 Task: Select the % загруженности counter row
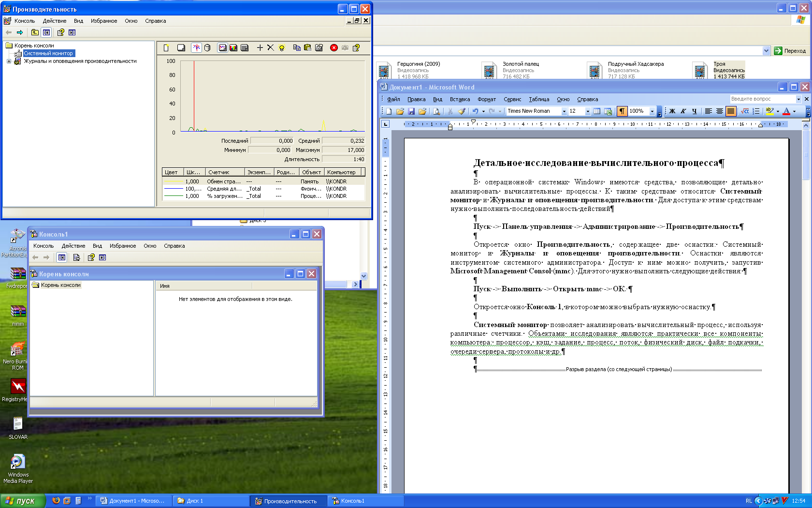[263, 196]
